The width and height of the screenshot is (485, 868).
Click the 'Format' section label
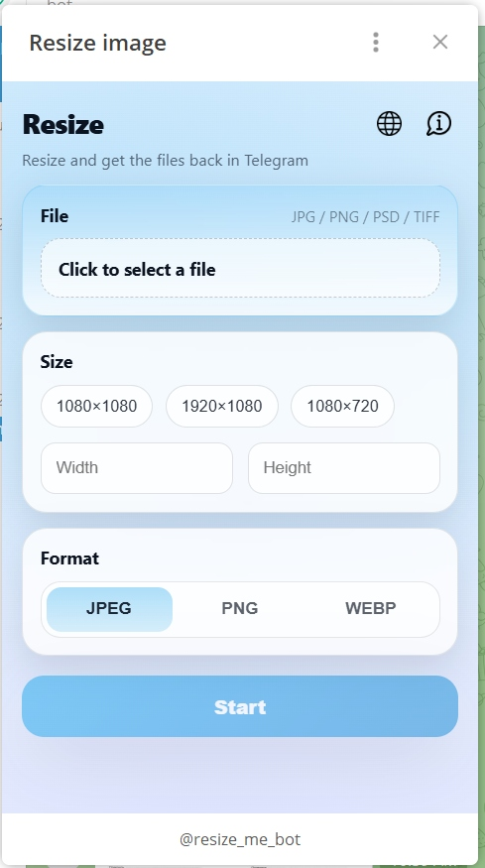tap(69, 558)
